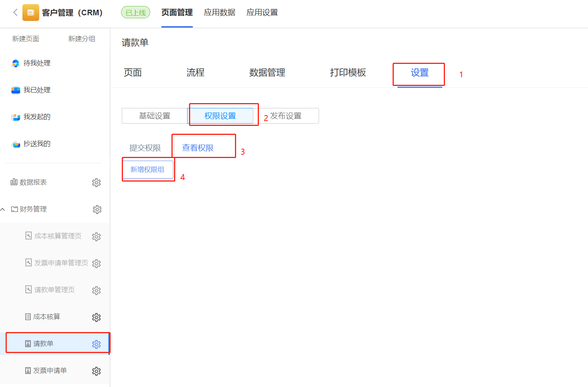Open settings gear for 请款单
Screen dimensions: 588x387
[96, 344]
